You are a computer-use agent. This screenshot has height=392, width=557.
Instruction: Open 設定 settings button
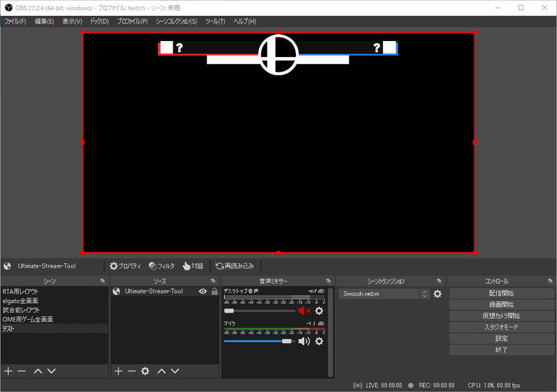click(x=501, y=338)
